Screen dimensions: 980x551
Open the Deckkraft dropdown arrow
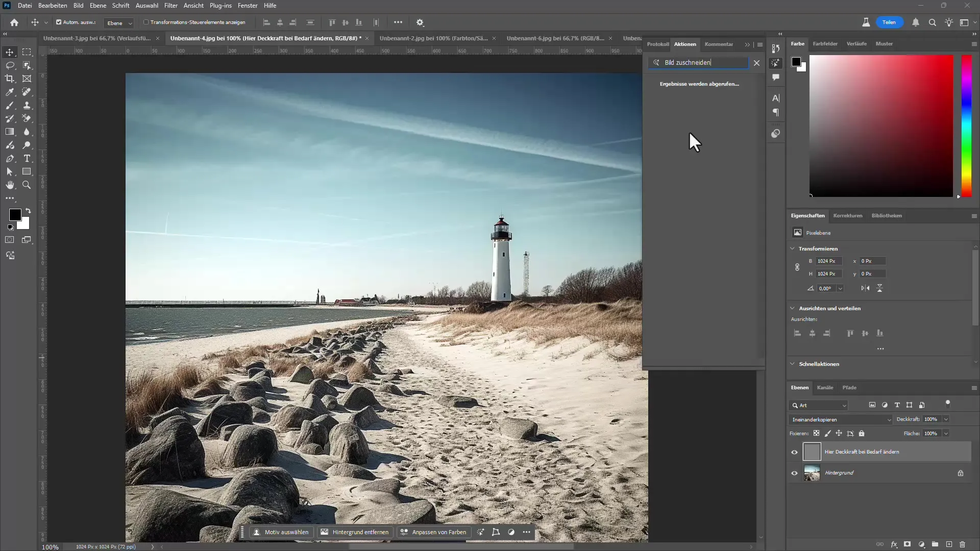(x=946, y=419)
